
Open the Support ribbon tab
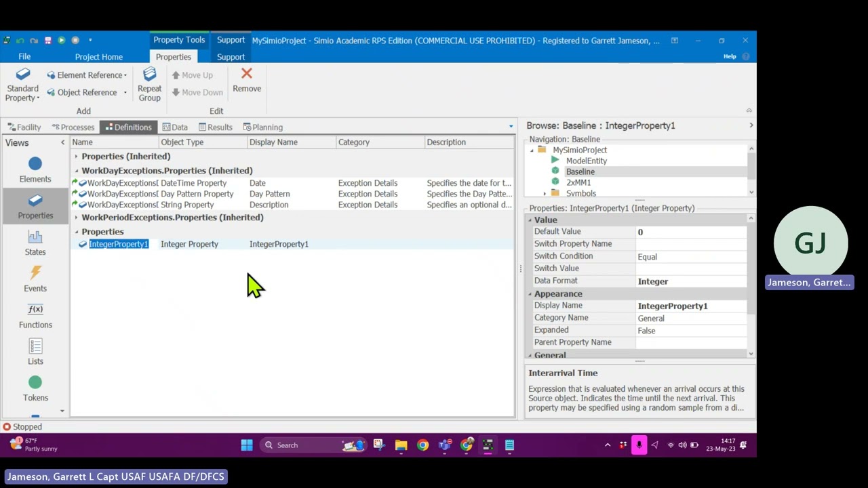[231, 57]
